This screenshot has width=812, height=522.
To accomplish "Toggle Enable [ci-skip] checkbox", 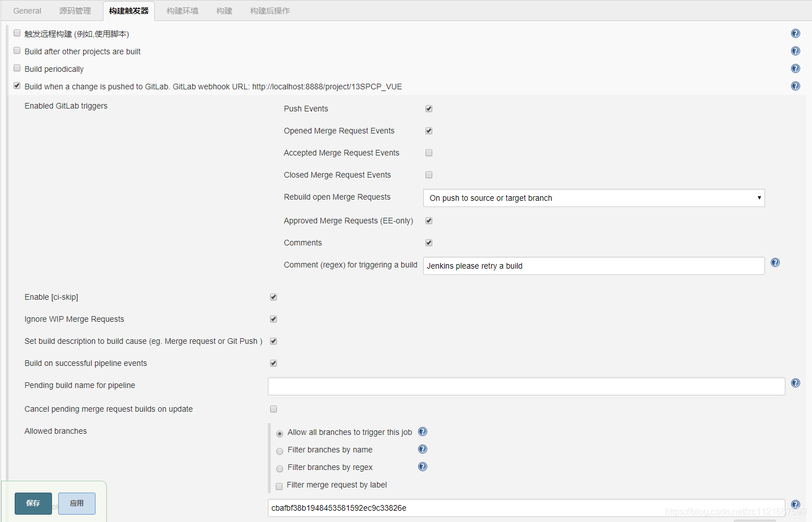I will pyautogui.click(x=273, y=297).
